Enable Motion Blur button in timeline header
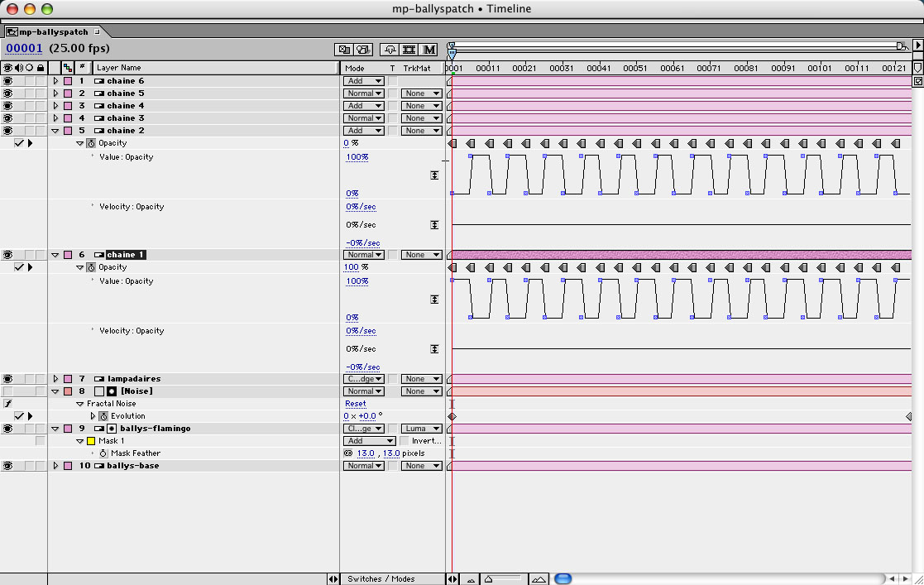 [429, 50]
